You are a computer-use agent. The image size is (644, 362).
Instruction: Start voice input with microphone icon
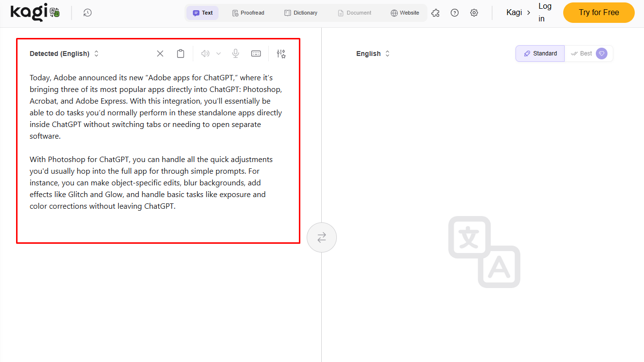tap(236, 54)
